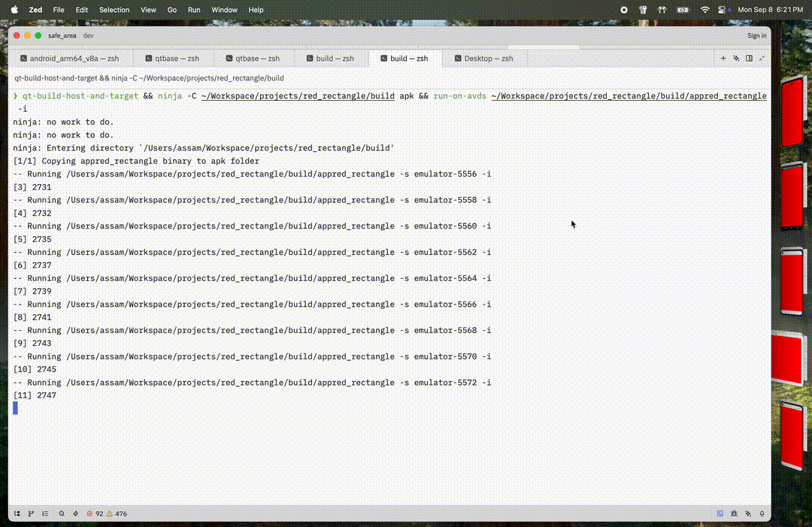Open safe_area project dropdown in title bar
The image size is (812, 527).
click(x=62, y=36)
